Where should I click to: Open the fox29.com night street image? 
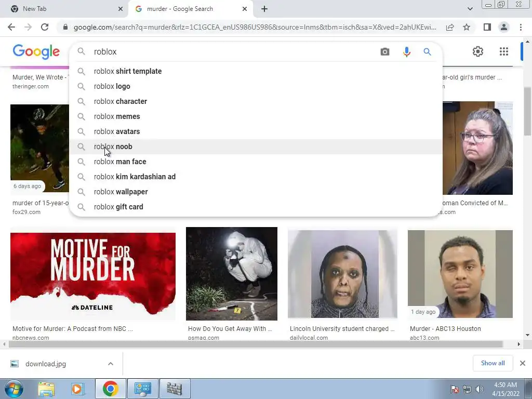pos(39,148)
